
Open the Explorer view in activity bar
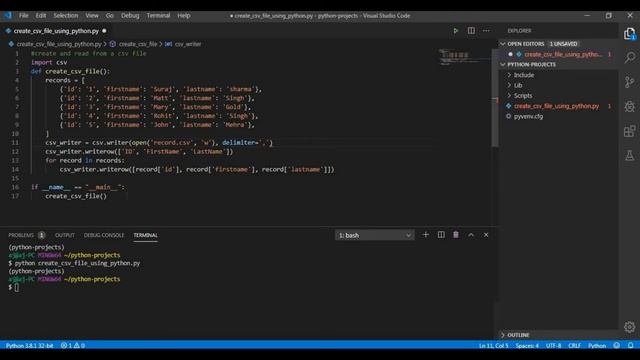tap(629, 34)
